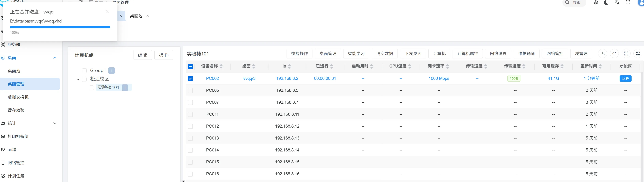Check the Group1 tree checkbox
Viewport: 644px width, 182px height.
[x=84, y=71]
